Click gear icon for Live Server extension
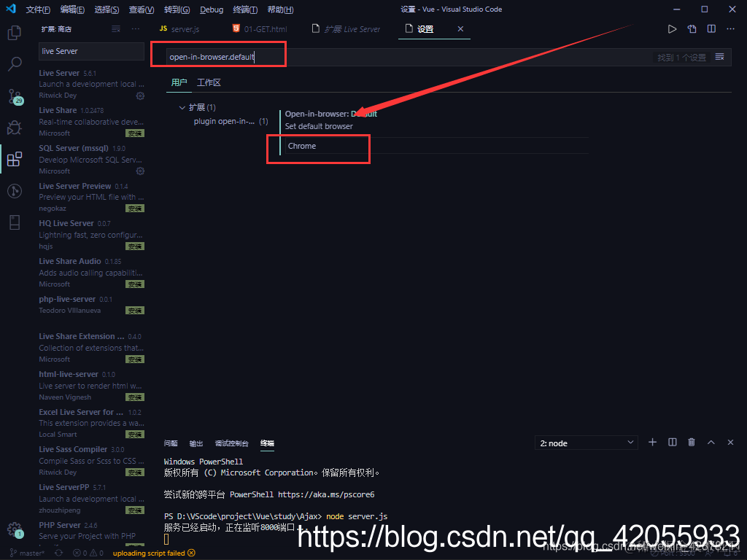Screen dimensions: 747x560 pyautogui.click(x=140, y=96)
